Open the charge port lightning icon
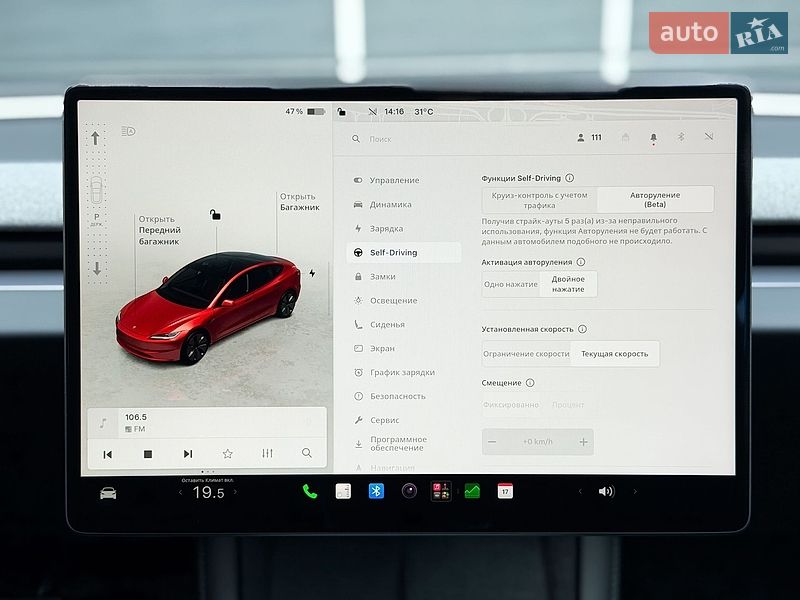The height and width of the screenshot is (600, 800). (312, 273)
